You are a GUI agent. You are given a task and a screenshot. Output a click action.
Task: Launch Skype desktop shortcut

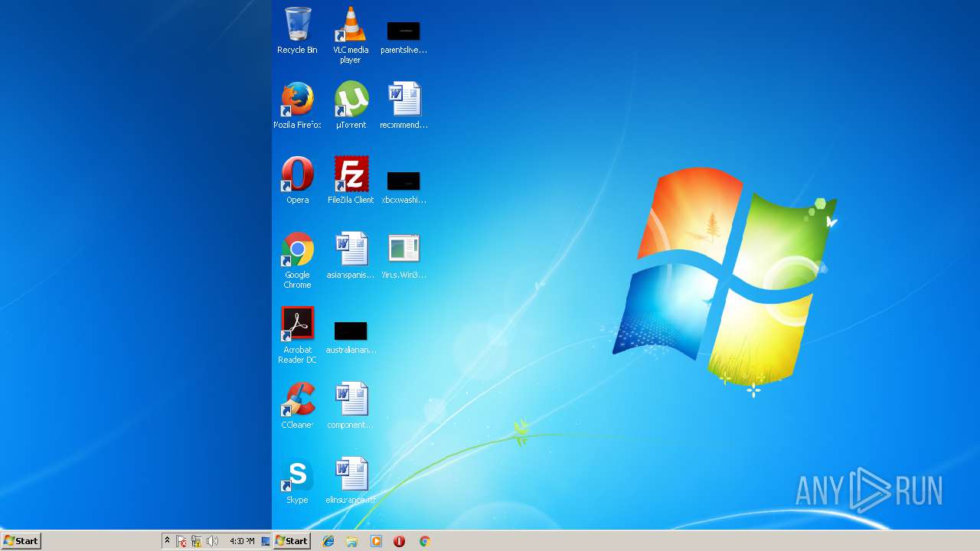click(297, 481)
